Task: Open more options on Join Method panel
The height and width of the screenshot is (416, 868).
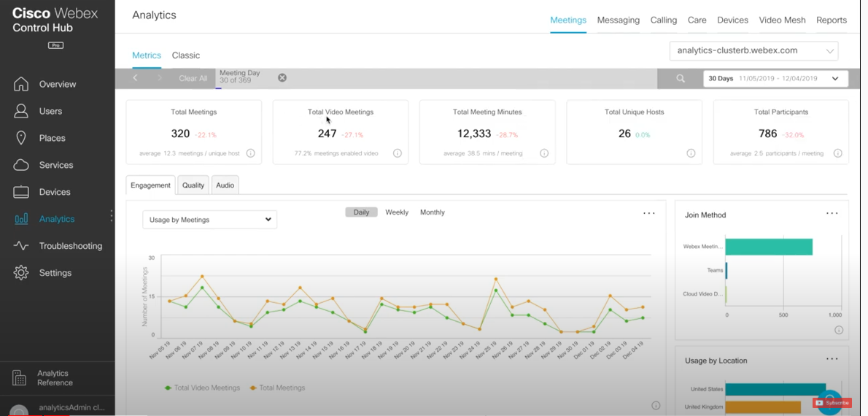Action: (x=832, y=213)
